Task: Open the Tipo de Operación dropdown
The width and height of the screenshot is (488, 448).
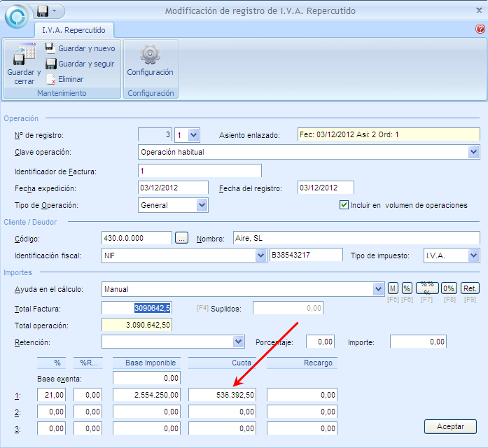Action: 202,205
